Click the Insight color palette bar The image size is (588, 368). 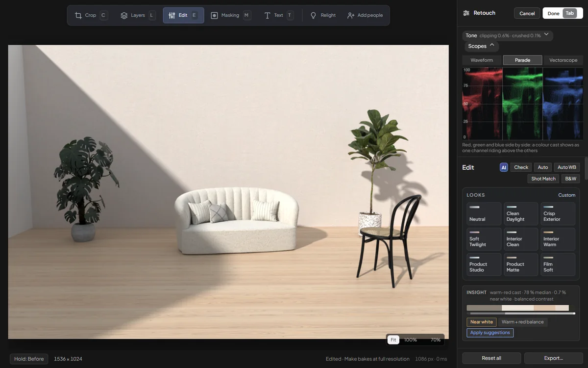pyautogui.click(x=520, y=308)
